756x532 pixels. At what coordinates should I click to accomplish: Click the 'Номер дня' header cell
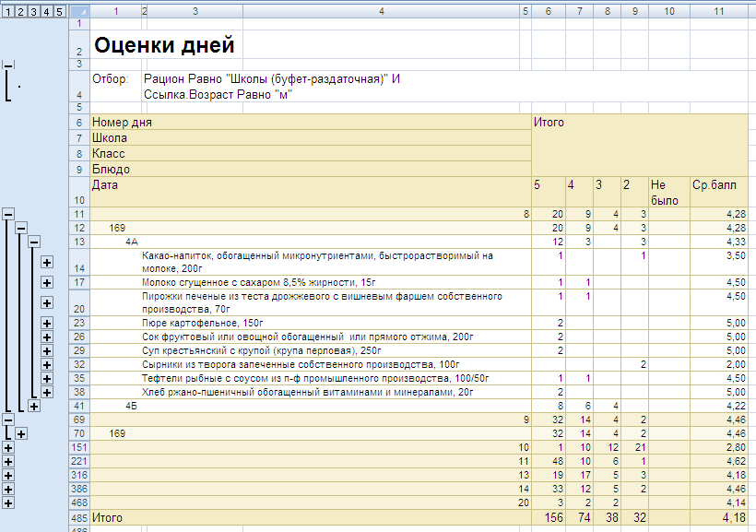pos(311,123)
